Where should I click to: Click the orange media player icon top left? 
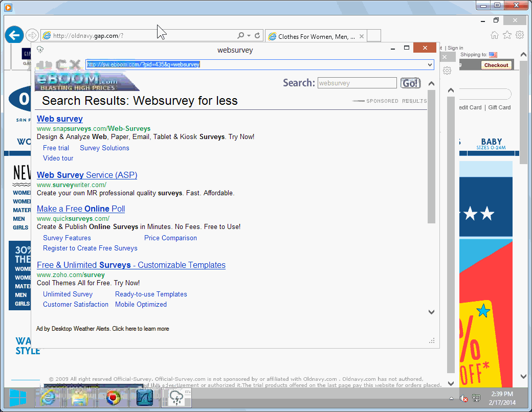coord(8,7)
